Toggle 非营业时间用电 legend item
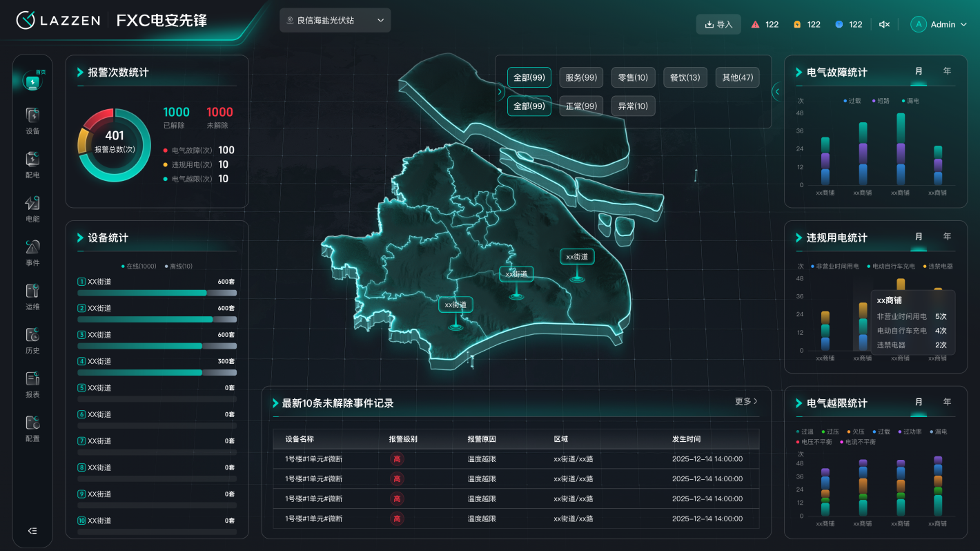Image resolution: width=980 pixels, height=551 pixels. [835, 266]
